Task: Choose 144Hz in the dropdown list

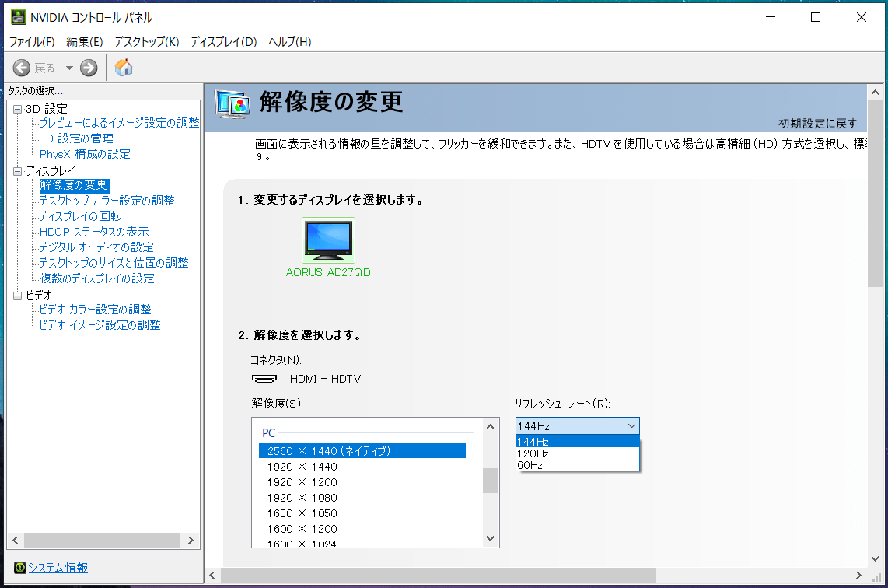Action: (x=577, y=441)
